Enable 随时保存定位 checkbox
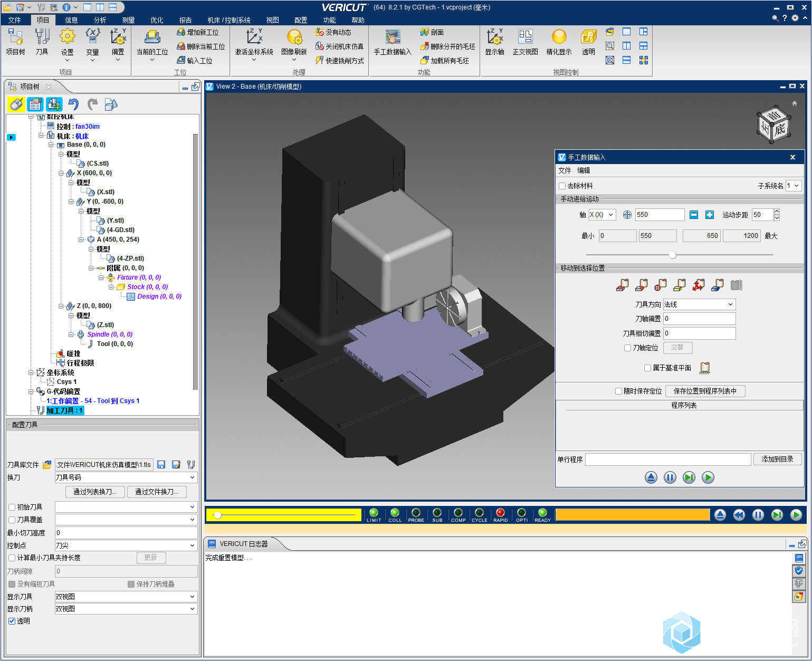Viewport: 812px width, 661px height. 619,391
